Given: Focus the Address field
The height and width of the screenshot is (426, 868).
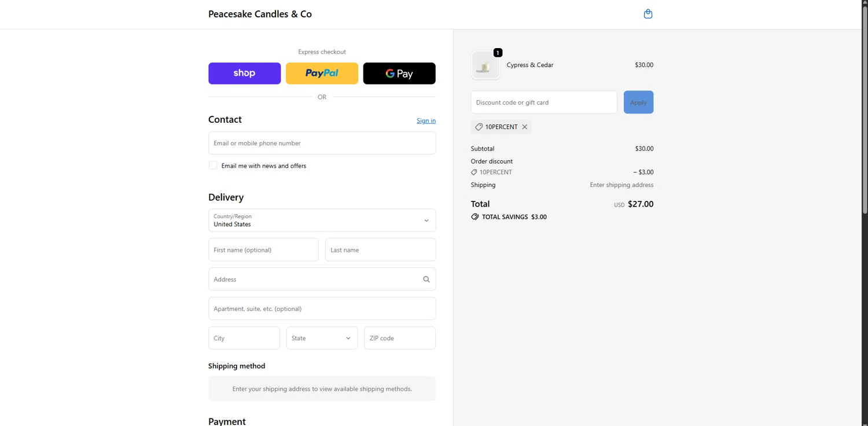Looking at the screenshot, I should coord(322,279).
